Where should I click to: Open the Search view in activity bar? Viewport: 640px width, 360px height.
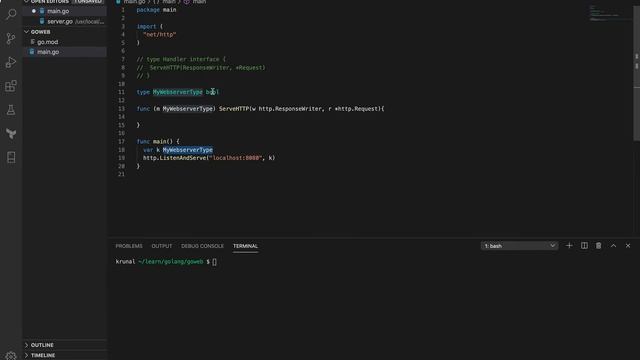11,14
